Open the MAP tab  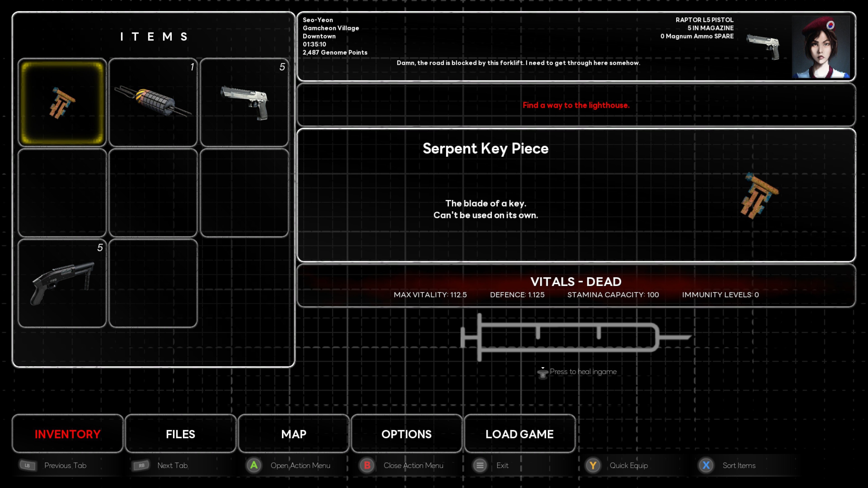coord(293,434)
